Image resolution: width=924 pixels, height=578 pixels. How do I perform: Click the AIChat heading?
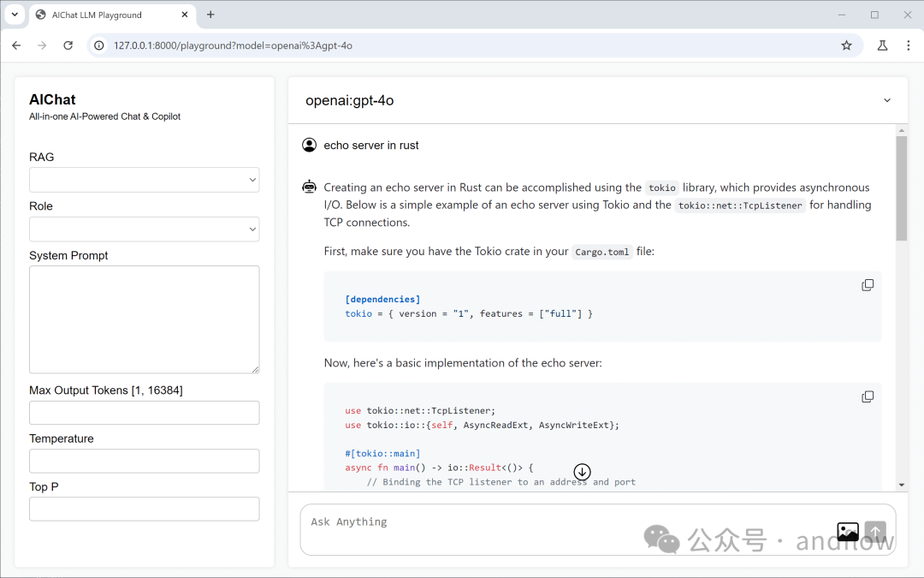point(52,99)
